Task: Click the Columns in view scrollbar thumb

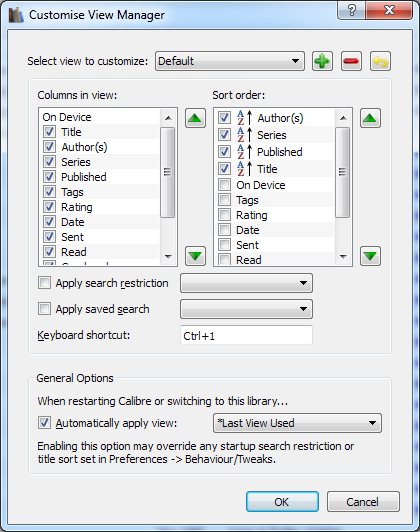Action: (x=168, y=172)
